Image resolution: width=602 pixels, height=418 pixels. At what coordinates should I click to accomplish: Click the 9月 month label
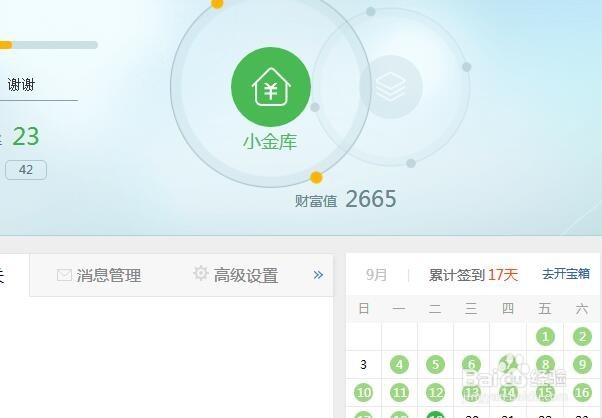[376, 274]
